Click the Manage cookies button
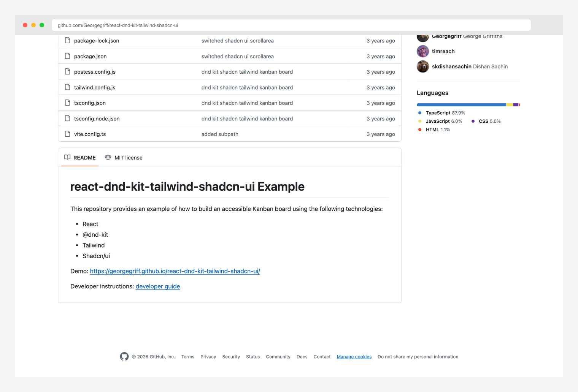 pos(354,357)
